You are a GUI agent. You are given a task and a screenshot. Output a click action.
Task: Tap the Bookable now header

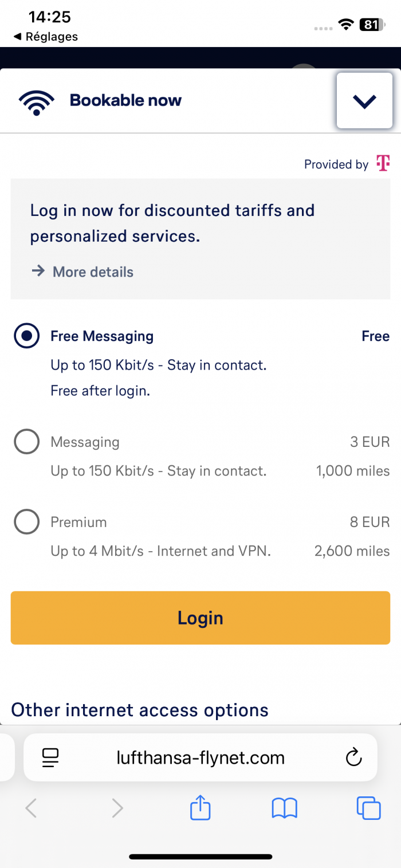125,100
